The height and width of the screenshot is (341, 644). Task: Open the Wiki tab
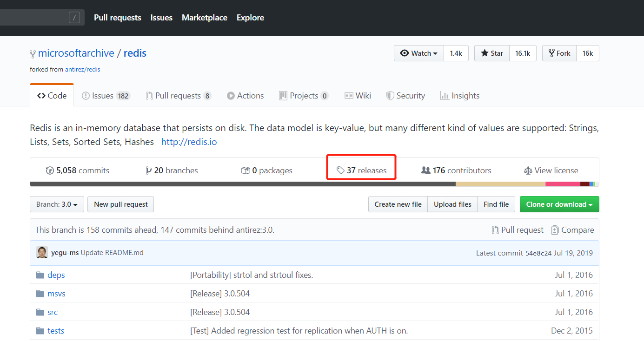[x=358, y=96]
